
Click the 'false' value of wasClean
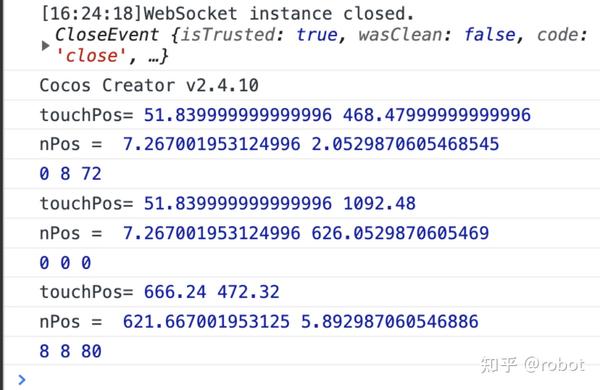click(490, 34)
